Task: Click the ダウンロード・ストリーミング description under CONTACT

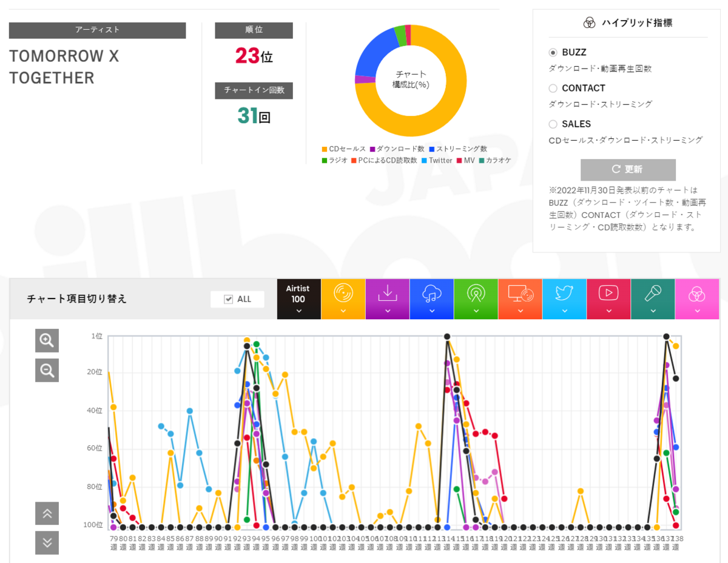Action: (x=600, y=104)
